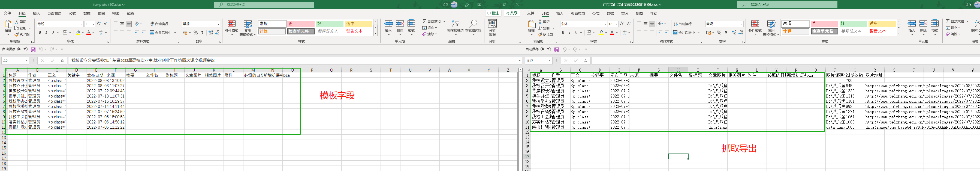Toggle Wrap Text (自动换行) in the left window
Viewport: 980px width, 171px height.
tap(159, 23)
